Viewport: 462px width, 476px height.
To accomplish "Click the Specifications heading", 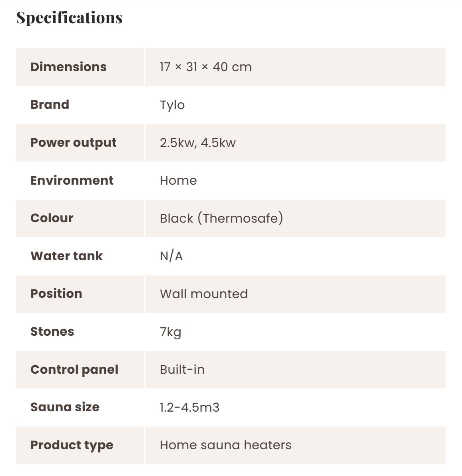I will pyautogui.click(x=69, y=18).
